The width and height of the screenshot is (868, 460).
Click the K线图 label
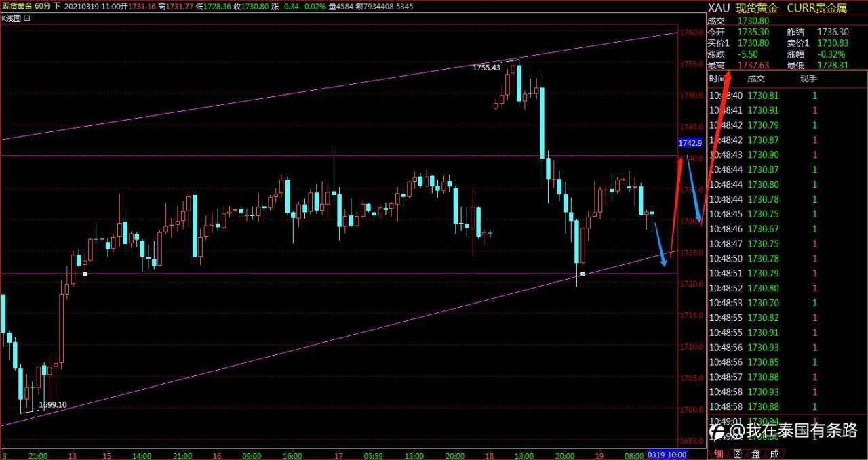(x=12, y=19)
